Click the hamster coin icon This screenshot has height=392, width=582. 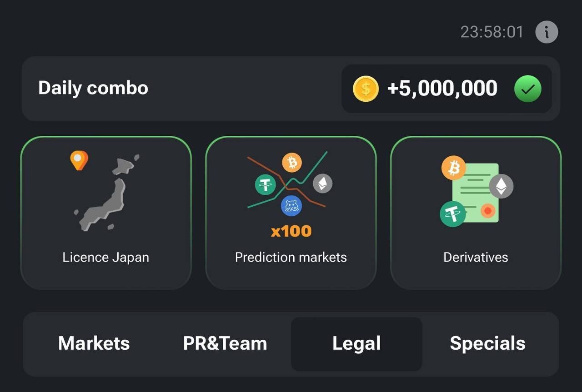pyautogui.click(x=291, y=206)
